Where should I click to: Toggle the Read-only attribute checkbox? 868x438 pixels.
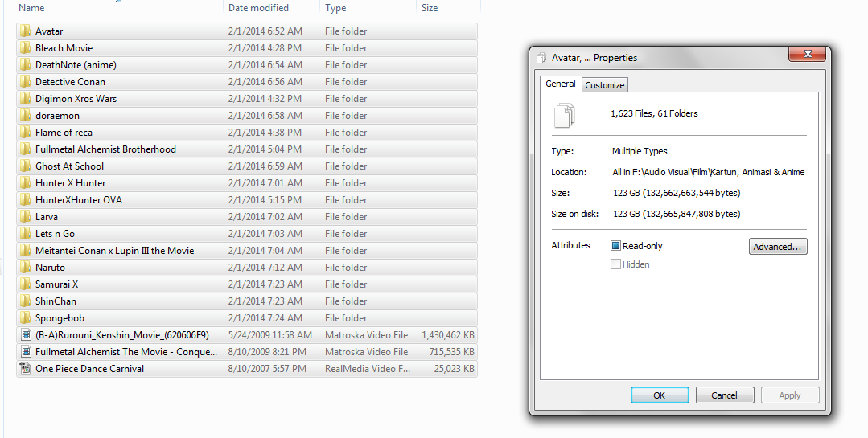pos(615,246)
